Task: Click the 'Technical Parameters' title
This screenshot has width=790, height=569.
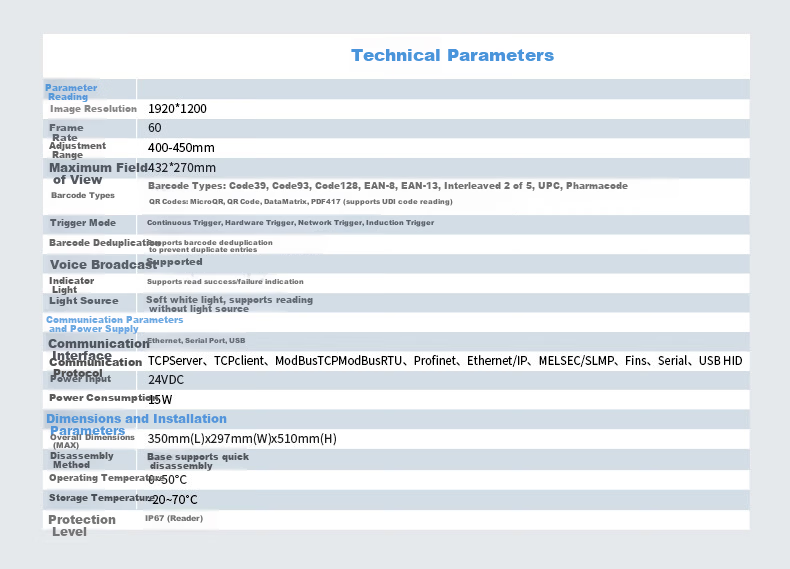Action: 452,55
